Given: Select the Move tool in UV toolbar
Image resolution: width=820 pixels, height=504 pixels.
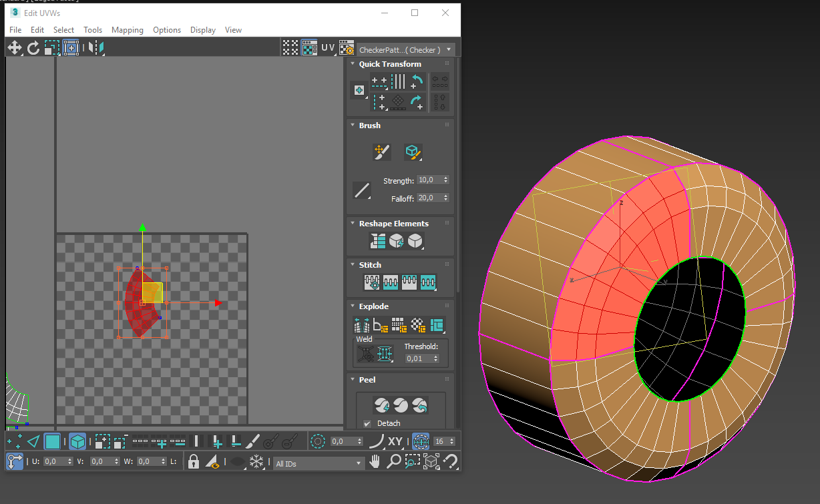Looking at the screenshot, I should coord(14,47).
